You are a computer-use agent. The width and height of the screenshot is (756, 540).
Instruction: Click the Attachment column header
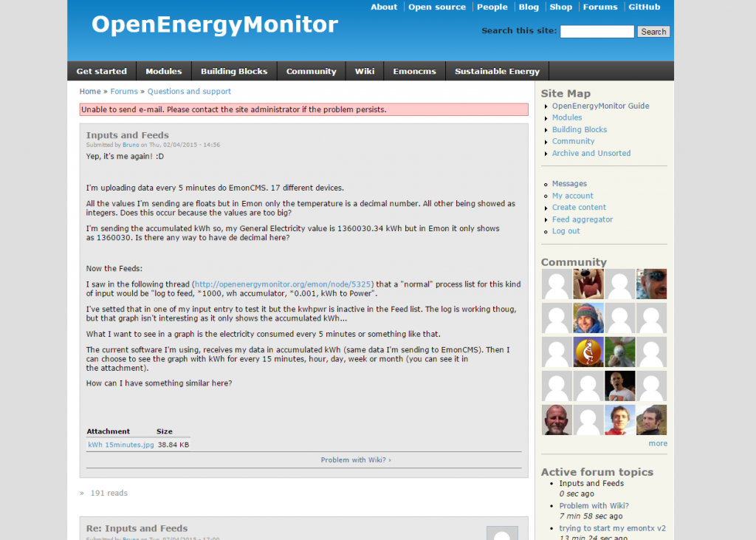pos(108,431)
